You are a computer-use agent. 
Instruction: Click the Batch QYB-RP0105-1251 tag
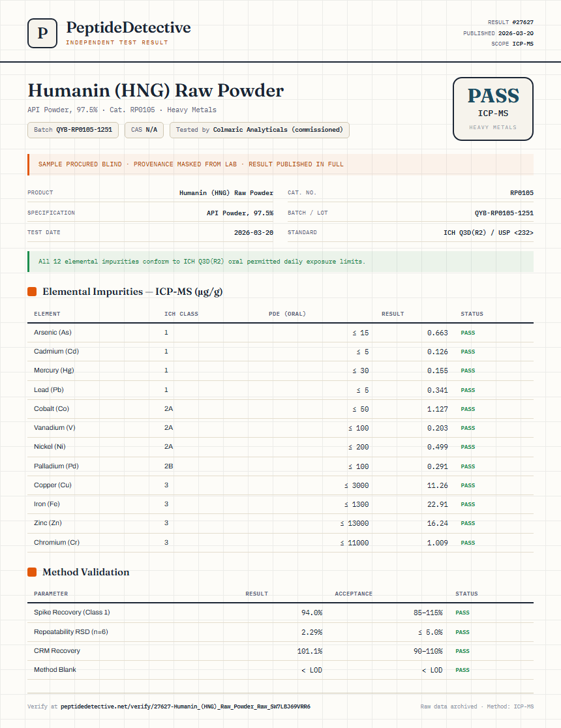(x=73, y=130)
